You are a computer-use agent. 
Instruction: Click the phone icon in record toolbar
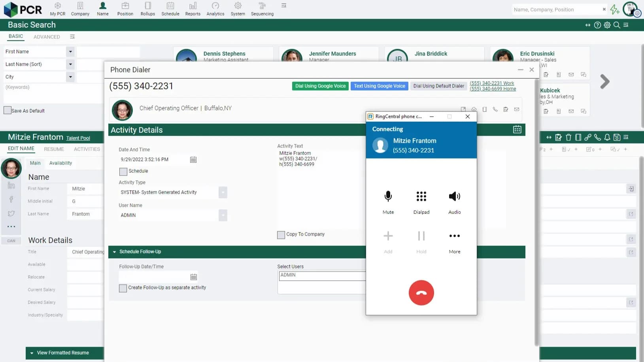pyautogui.click(x=597, y=138)
